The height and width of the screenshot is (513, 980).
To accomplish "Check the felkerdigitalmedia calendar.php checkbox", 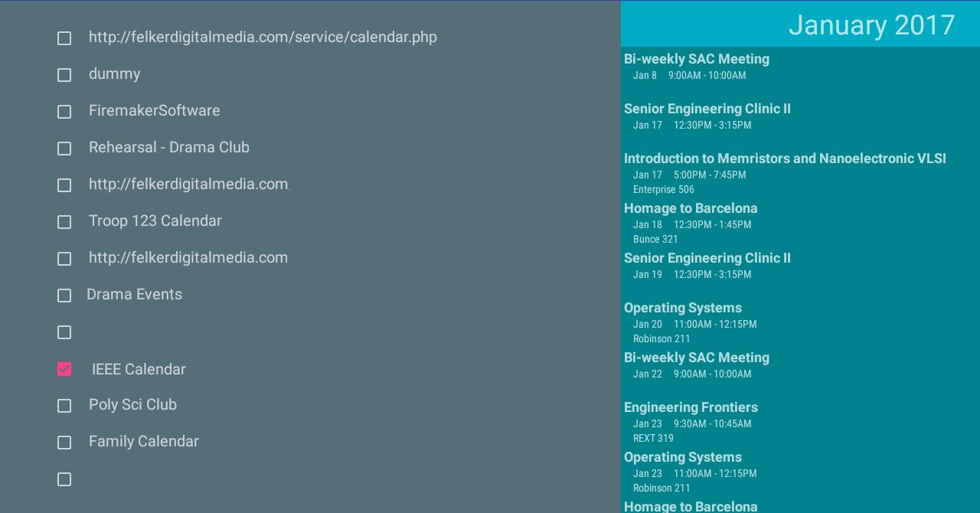I will pyautogui.click(x=64, y=38).
